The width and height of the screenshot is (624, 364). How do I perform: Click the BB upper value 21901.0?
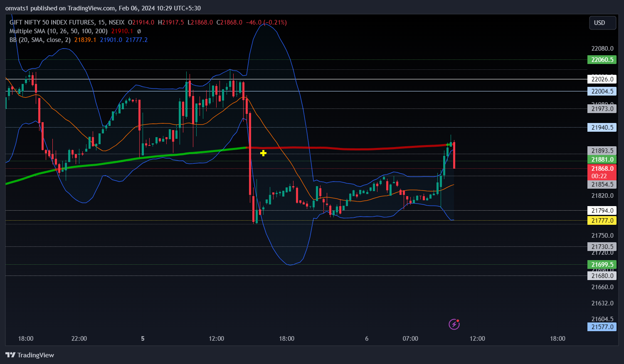[x=111, y=40]
